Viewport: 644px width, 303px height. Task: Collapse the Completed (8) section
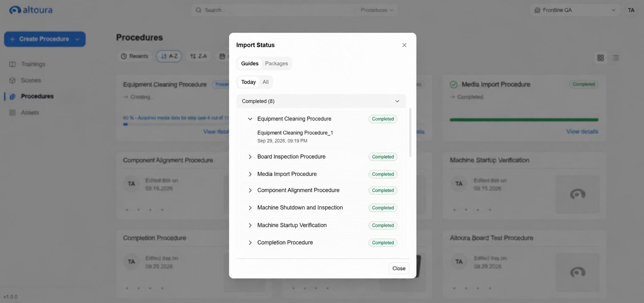(321, 101)
